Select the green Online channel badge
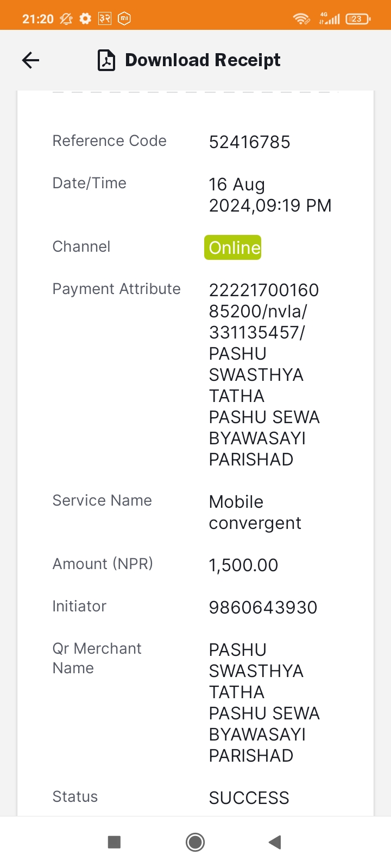391x868 pixels. (233, 247)
